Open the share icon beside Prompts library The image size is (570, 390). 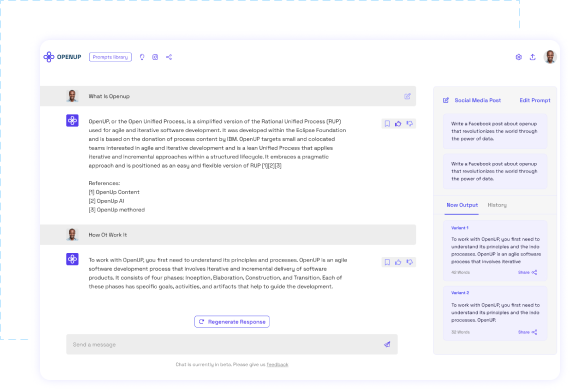[x=169, y=57]
